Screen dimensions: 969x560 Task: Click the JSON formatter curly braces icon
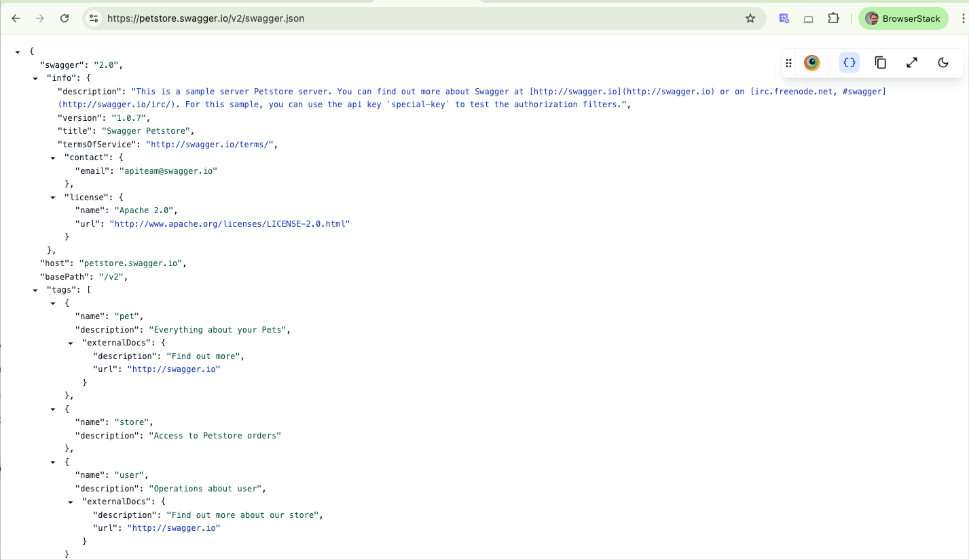click(x=849, y=62)
